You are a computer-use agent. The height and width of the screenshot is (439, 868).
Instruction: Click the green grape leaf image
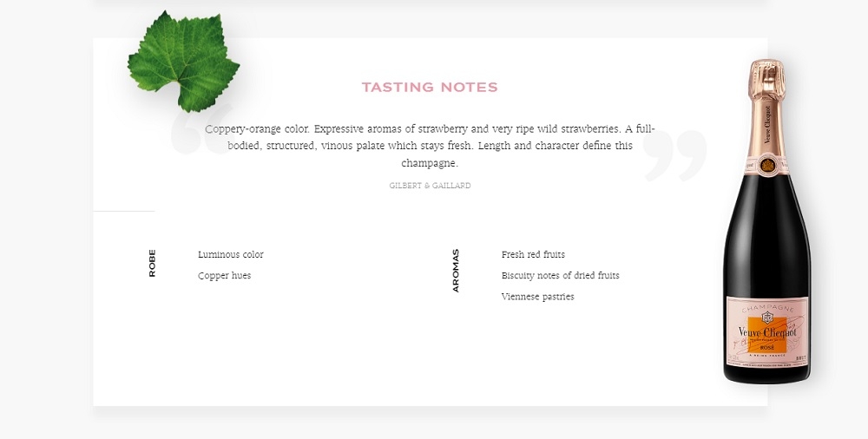(184, 61)
